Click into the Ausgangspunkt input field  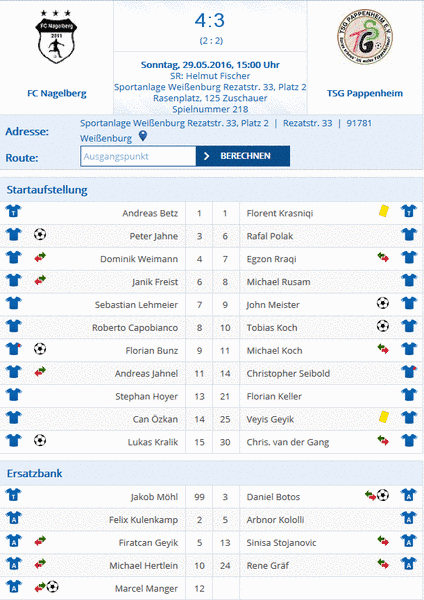pyautogui.click(x=138, y=156)
